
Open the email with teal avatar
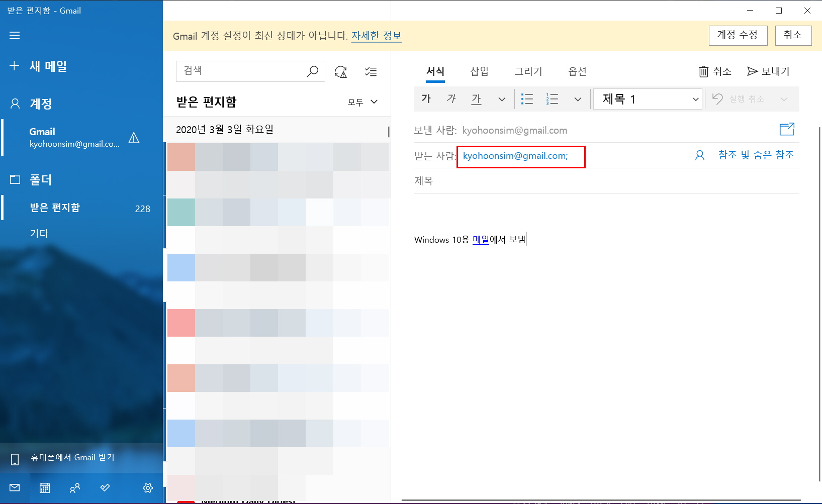click(278, 226)
